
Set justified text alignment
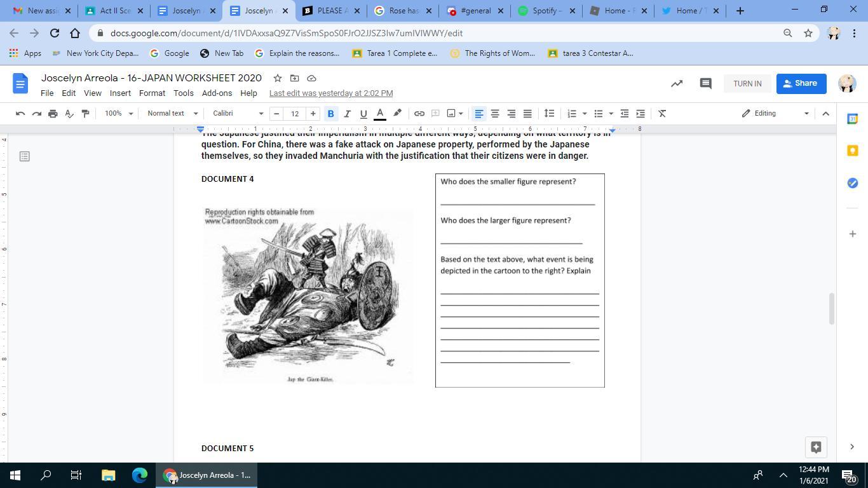(527, 113)
